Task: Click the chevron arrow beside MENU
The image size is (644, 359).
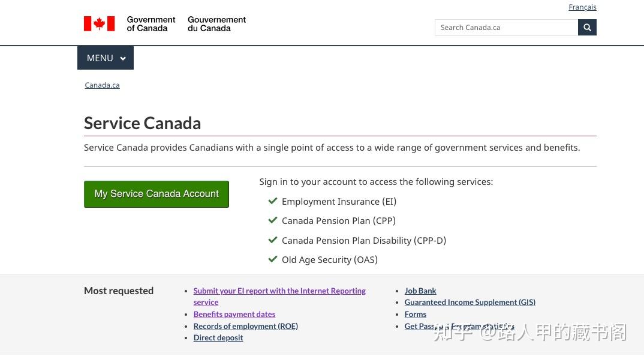Action: (x=123, y=59)
